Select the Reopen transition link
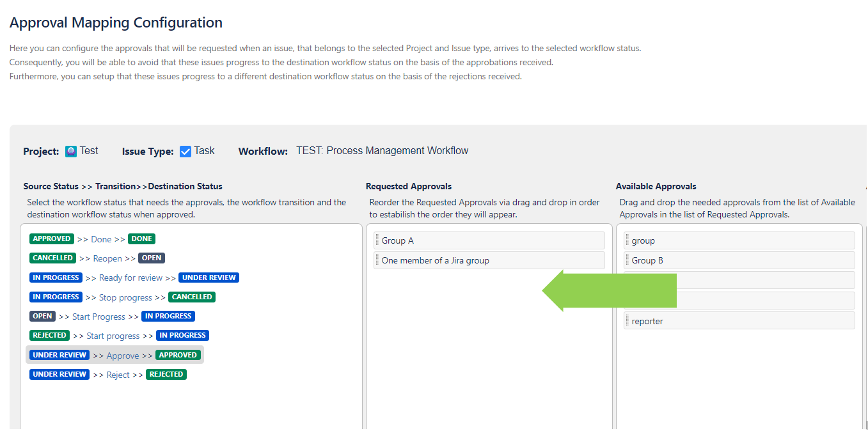Image resolution: width=868 pixels, height=431 pixels. coord(107,258)
